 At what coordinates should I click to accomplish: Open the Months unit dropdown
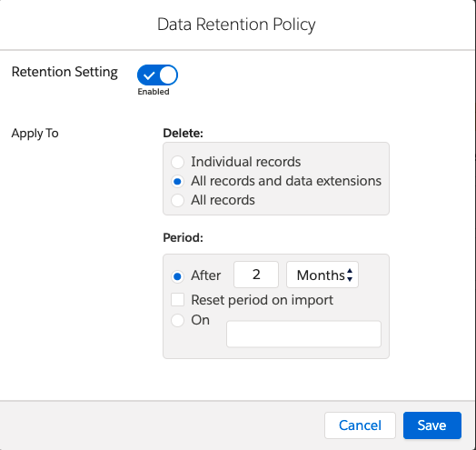(322, 275)
